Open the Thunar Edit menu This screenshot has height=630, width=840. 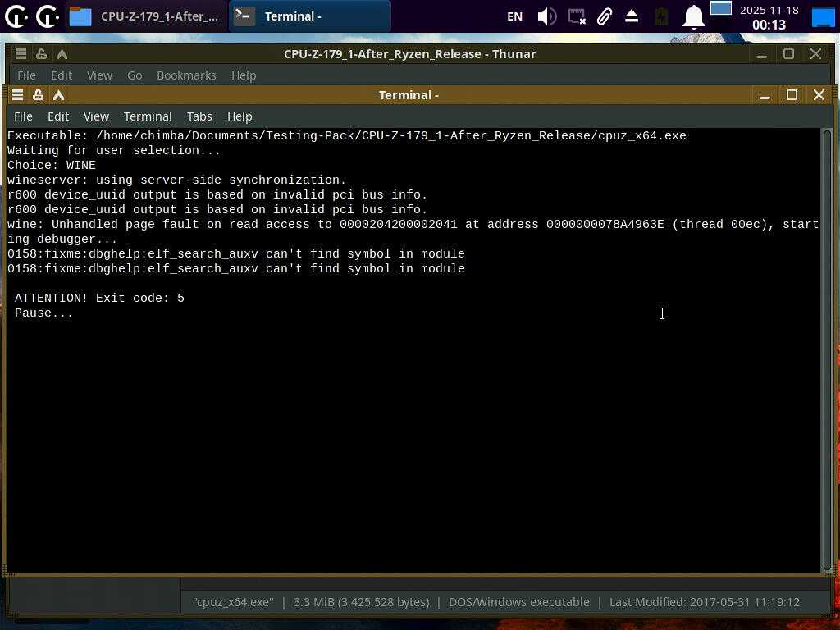coord(61,75)
